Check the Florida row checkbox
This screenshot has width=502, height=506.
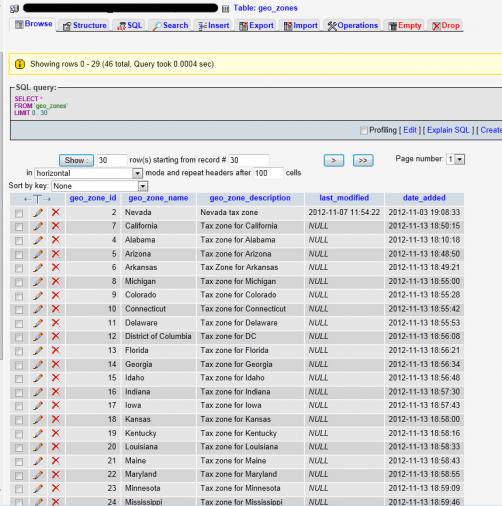(x=19, y=351)
